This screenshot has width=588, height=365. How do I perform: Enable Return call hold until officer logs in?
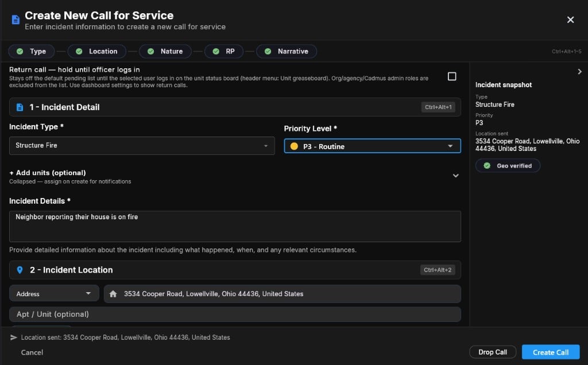click(x=452, y=76)
